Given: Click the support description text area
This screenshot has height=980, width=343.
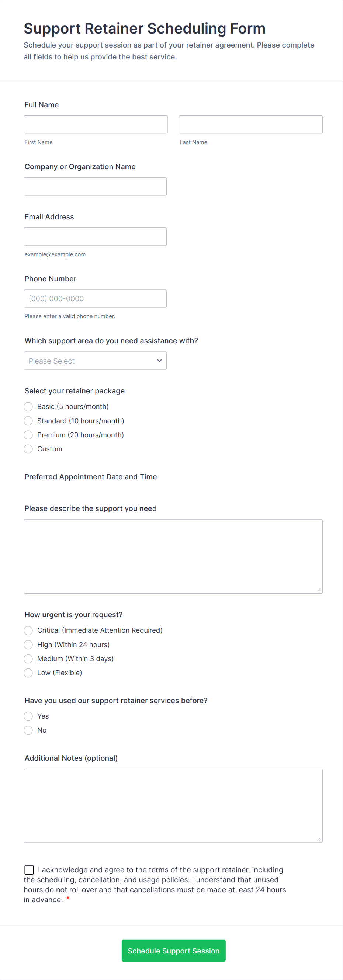Looking at the screenshot, I should (173, 556).
